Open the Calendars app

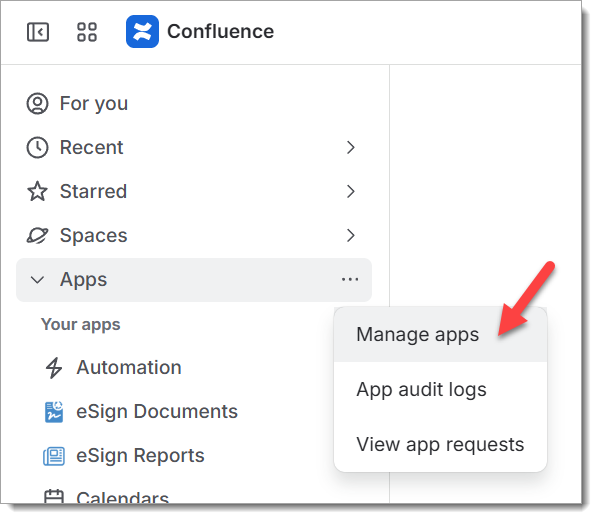click(x=122, y=497)
